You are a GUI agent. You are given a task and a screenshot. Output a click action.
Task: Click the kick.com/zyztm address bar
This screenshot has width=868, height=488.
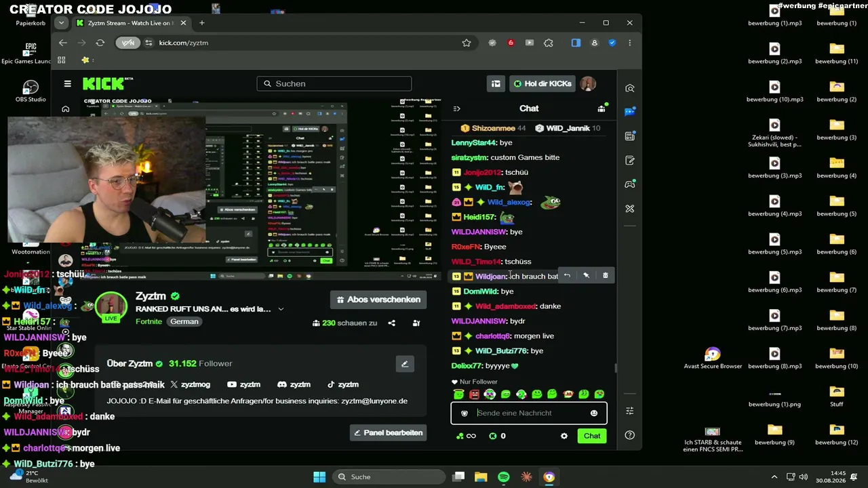(298, 43)
